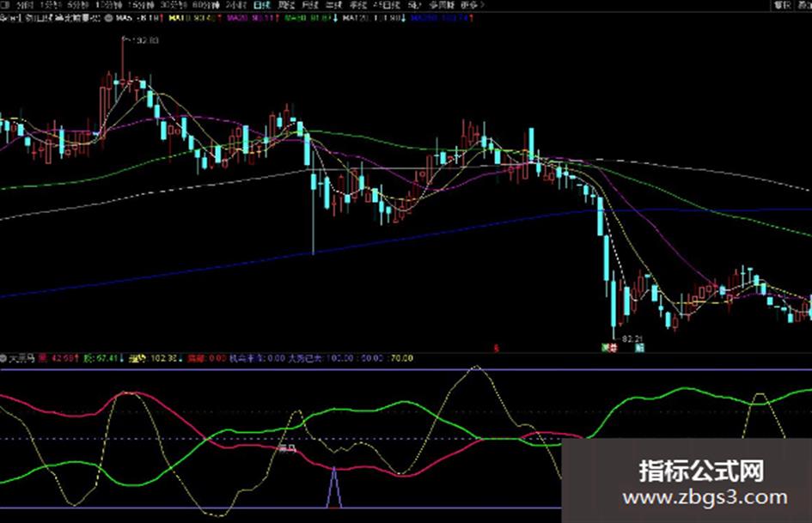Select the 分时 time-share tab

coord(24,5)
